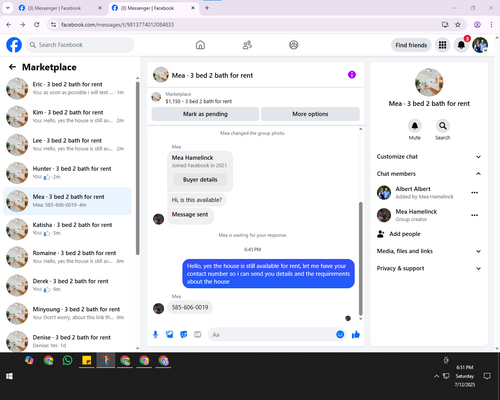Click the taskbar clock showing 6:51 PM

pos(465,376)
